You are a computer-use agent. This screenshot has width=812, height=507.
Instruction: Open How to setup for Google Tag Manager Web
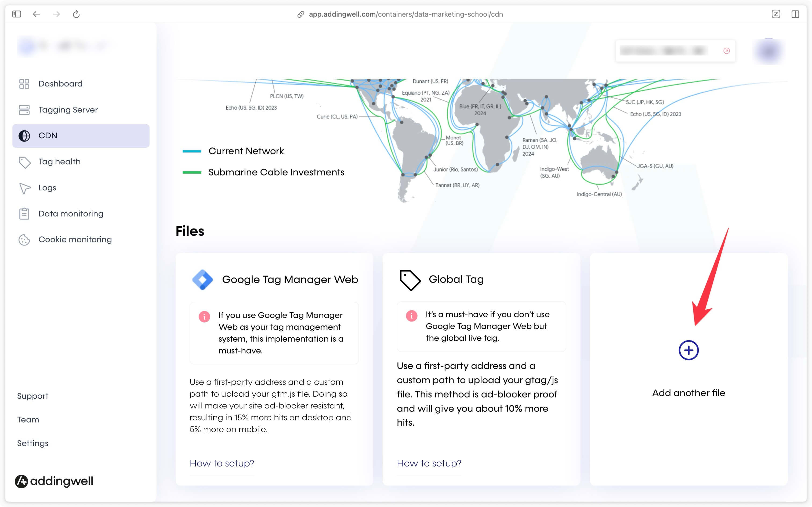[222, 463]
